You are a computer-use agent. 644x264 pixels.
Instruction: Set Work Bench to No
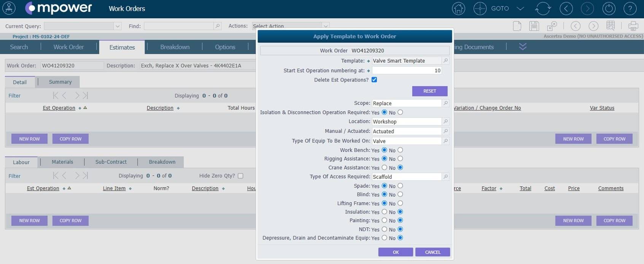pyautogui.click(x=400, y=150)
